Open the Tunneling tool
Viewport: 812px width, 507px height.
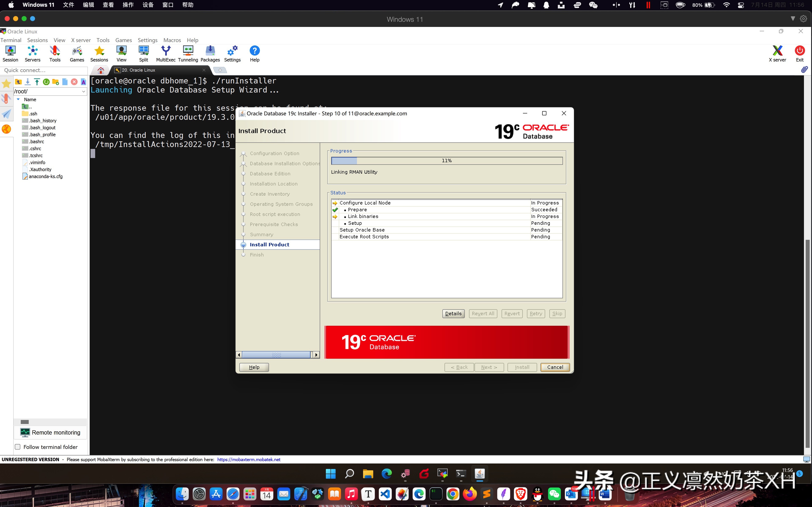click(188, 54)
